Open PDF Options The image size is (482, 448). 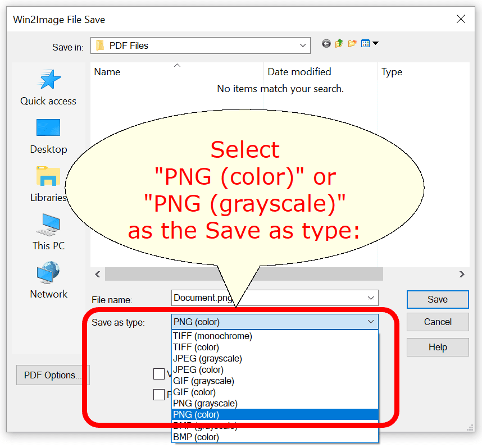coord(53,375)
